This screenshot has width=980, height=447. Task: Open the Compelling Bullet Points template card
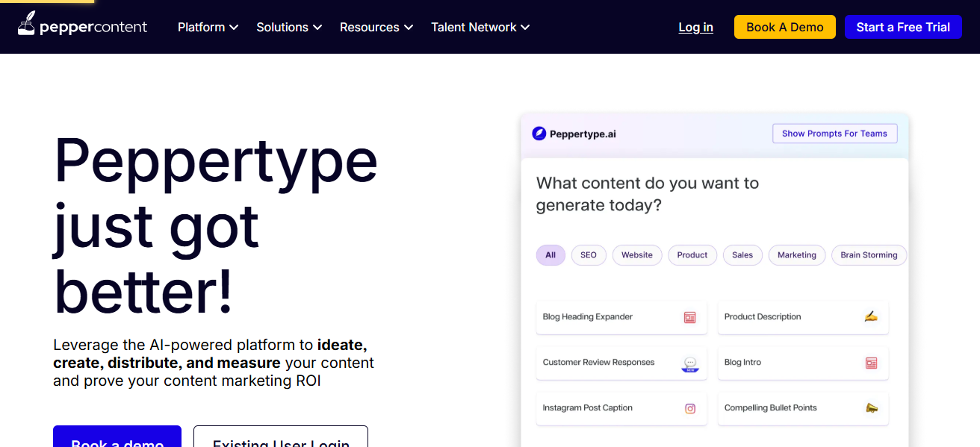tap(803, 408)
